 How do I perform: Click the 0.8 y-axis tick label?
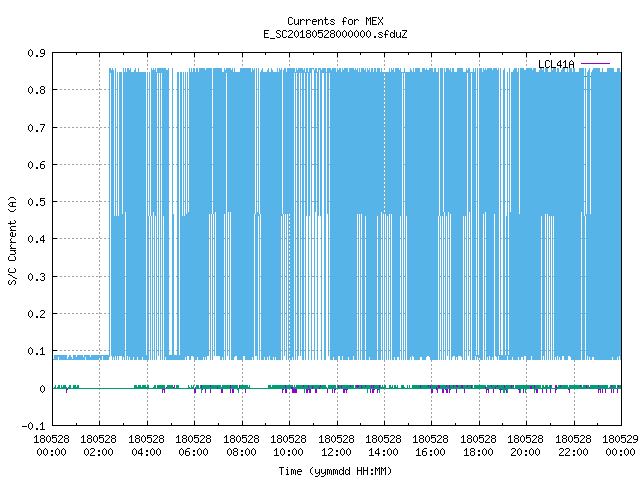(x=37, y=90)
